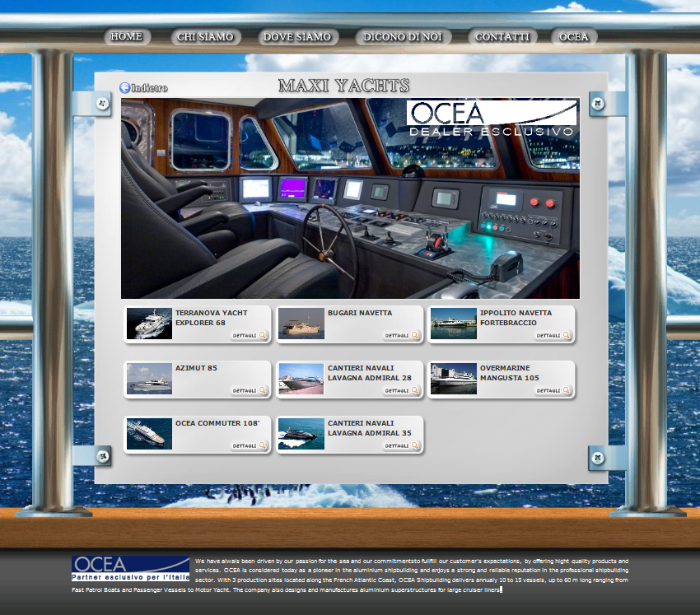Open DICONO DI NOI page

pos(403,36)
